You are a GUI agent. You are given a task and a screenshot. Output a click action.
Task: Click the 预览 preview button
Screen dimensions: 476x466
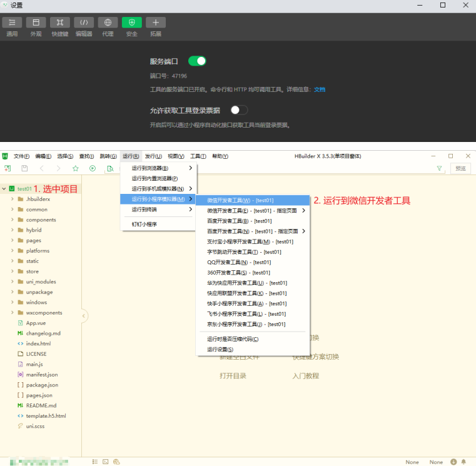460,168
